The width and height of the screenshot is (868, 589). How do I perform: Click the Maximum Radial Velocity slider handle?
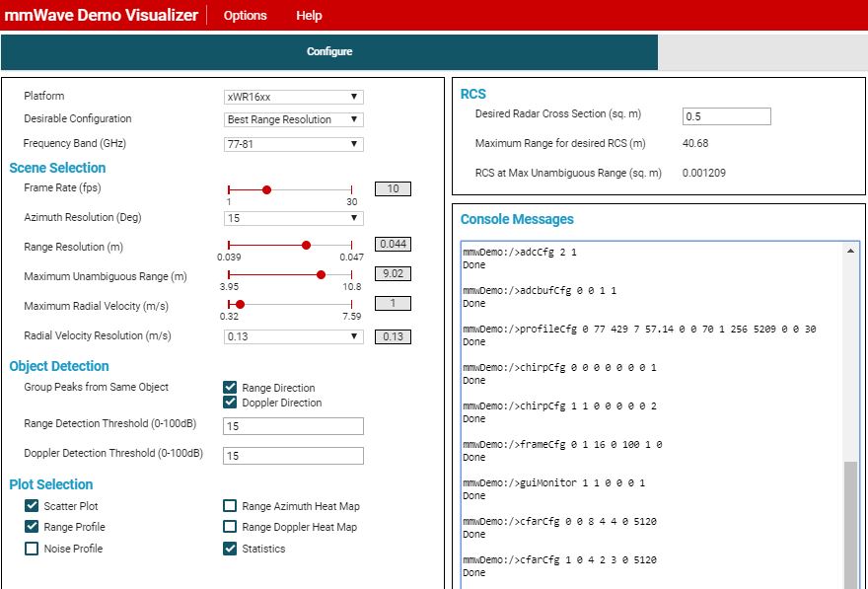240,304
